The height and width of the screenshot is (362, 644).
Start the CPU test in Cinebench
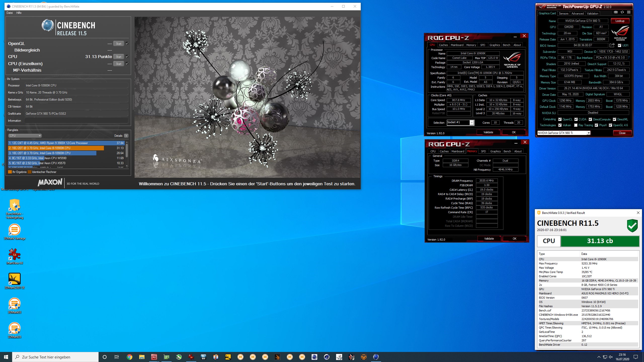click(x=118, y=57)
